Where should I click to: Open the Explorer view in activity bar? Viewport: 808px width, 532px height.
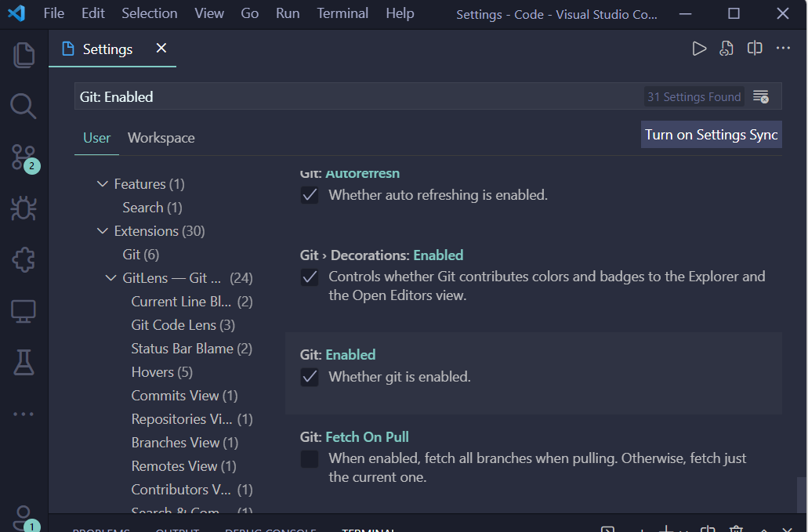point(24,55)
